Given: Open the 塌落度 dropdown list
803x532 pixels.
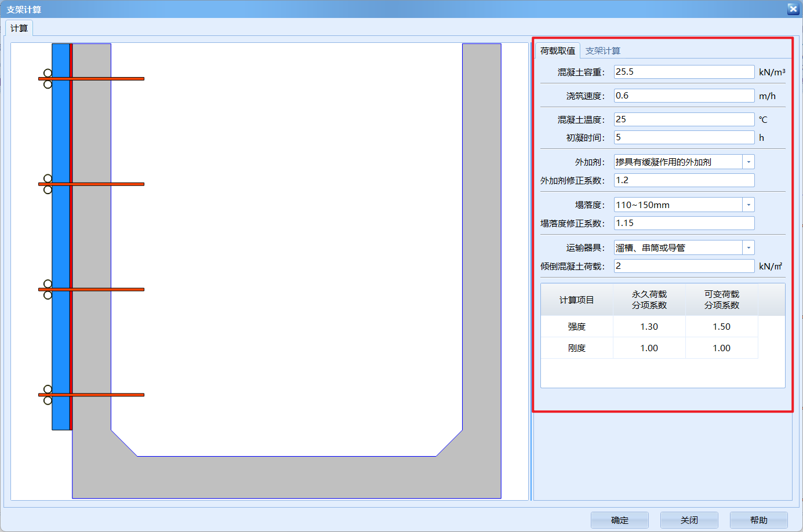Looking at the screenshot, I should point(749,205).
